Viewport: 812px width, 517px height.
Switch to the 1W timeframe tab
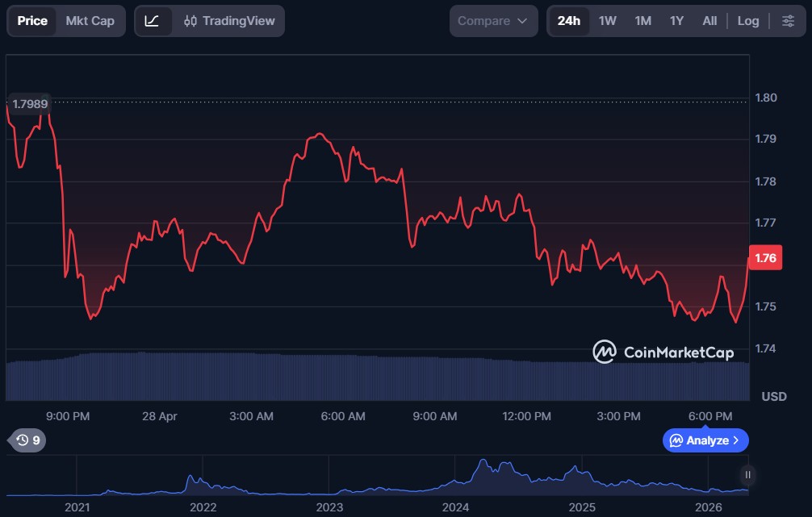608,21
